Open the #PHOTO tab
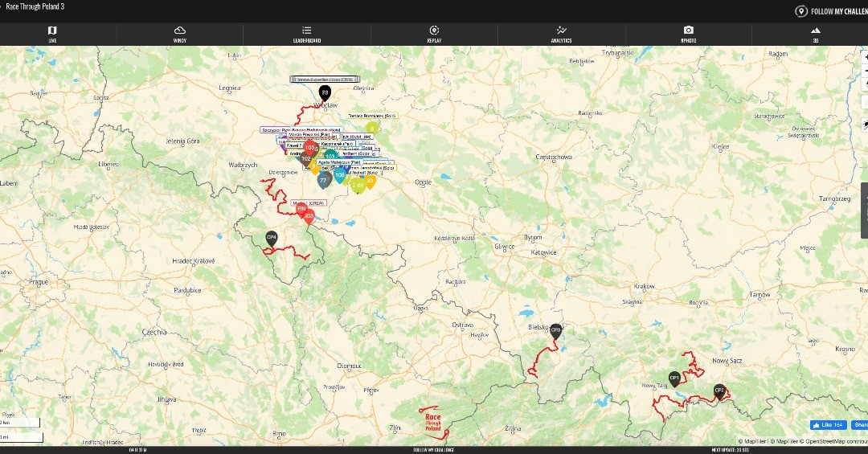Image resolution: width=868 pixels, height=454 pixels. (688, 34)
